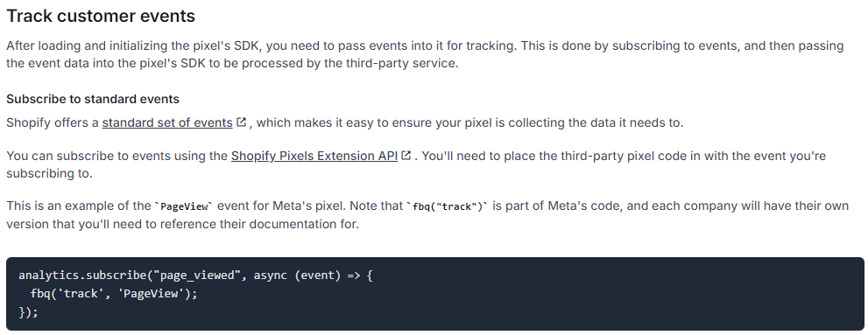Click the paragraph starting "After loading and initializing"
868x335 pixels.
click(x=425, y=54)
